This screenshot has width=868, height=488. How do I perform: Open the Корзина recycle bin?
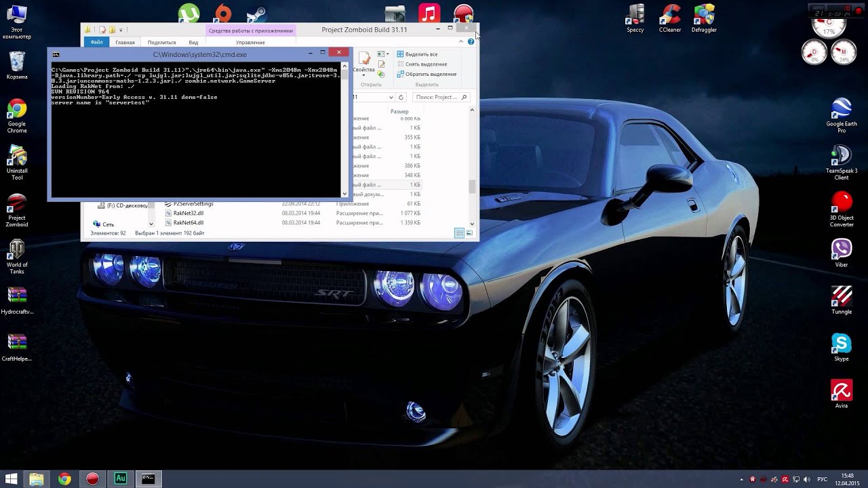pos(17,65)
